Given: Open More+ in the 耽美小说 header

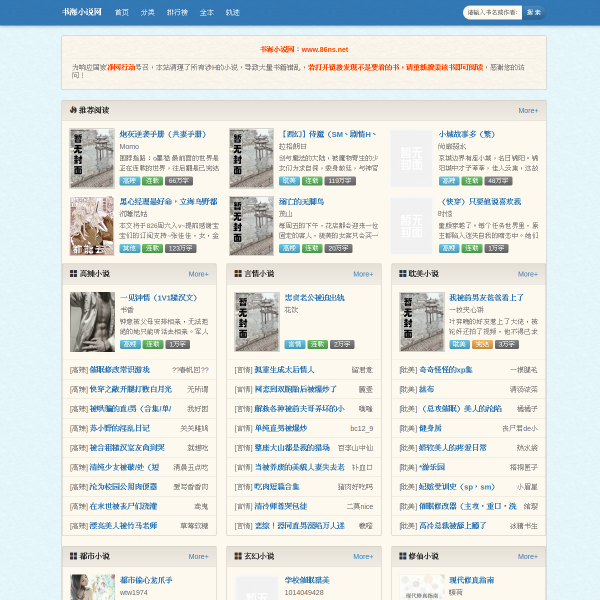Looking at the screenshot, I should 528,274.
